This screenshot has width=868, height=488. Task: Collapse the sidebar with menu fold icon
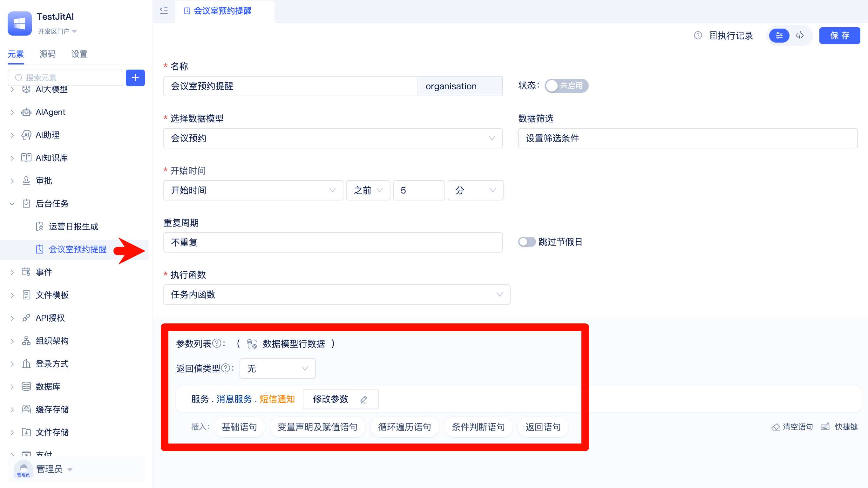[x=164, y=11]
